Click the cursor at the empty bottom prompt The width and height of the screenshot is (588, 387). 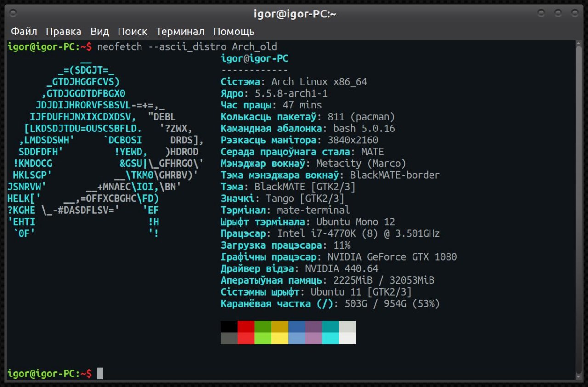100,373
